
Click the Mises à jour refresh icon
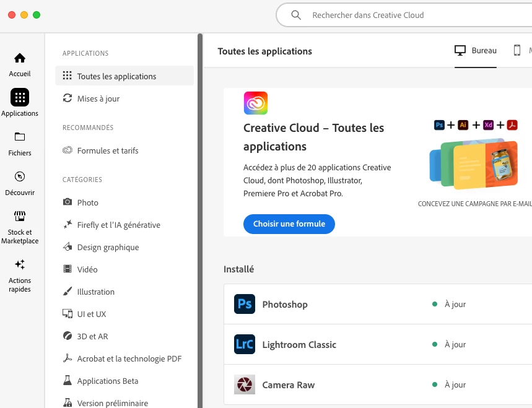point(67,98)
